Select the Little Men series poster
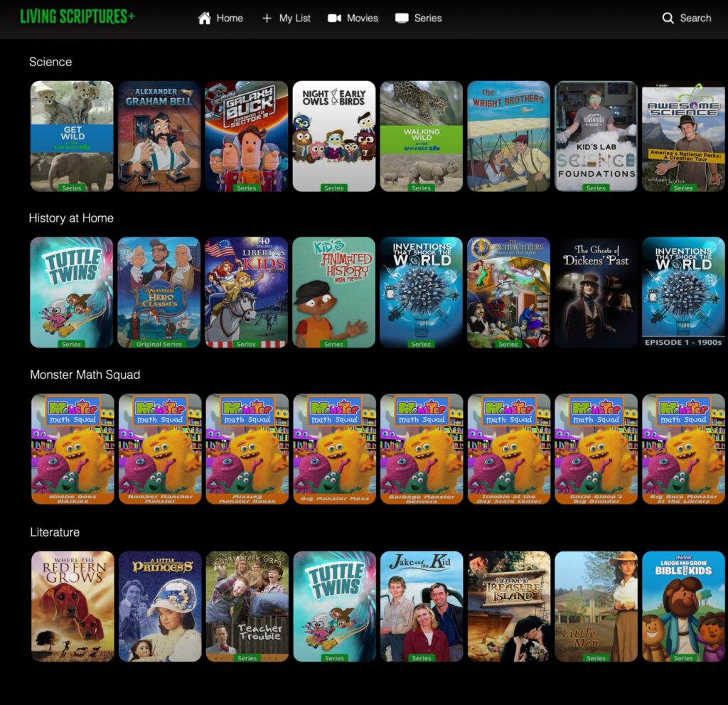Image resolution: width=728 pixels, height=705 pixels. tap(596, 606)
